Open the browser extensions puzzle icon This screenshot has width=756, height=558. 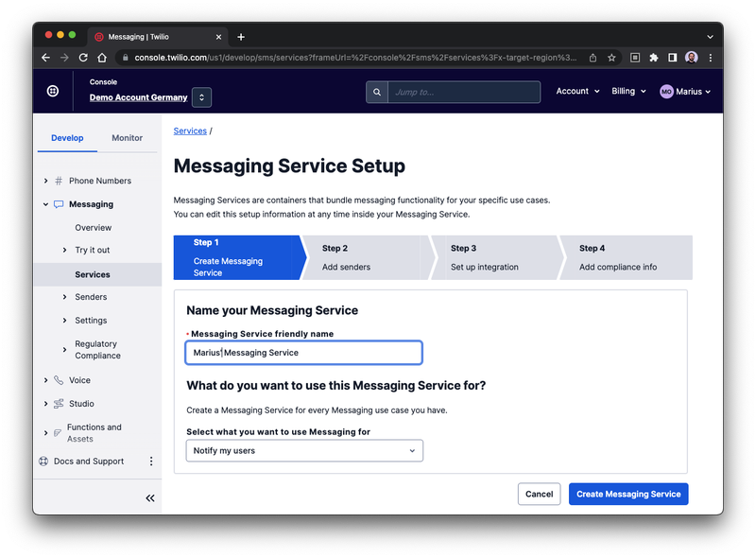(653, 57)
